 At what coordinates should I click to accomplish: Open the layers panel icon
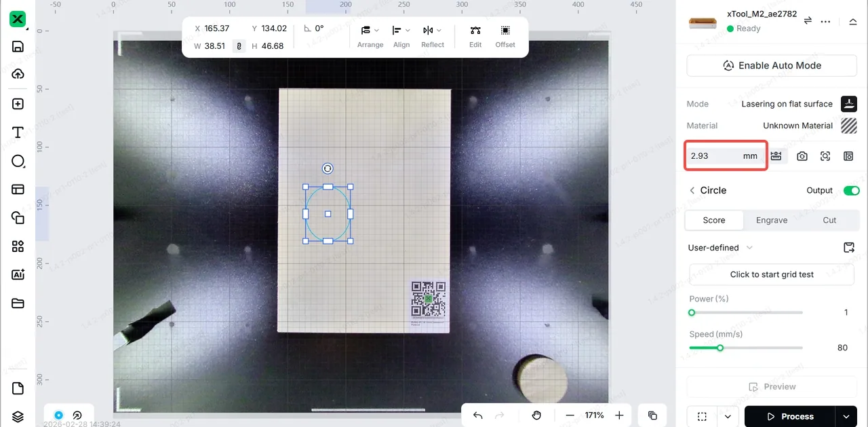point(18,416)
